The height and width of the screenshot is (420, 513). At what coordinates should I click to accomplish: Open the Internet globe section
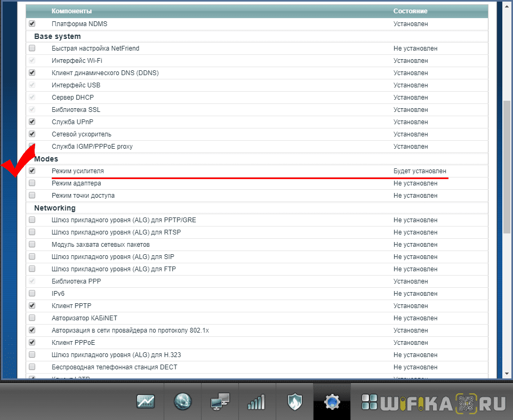183,402
